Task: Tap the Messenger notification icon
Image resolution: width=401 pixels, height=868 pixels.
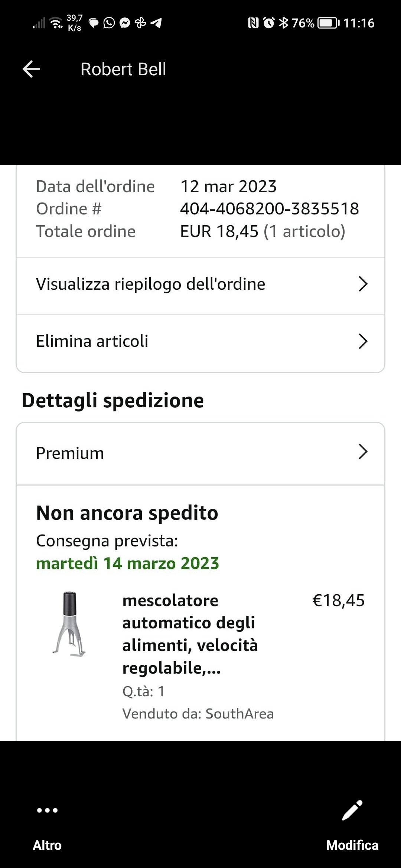Action: 125,23
